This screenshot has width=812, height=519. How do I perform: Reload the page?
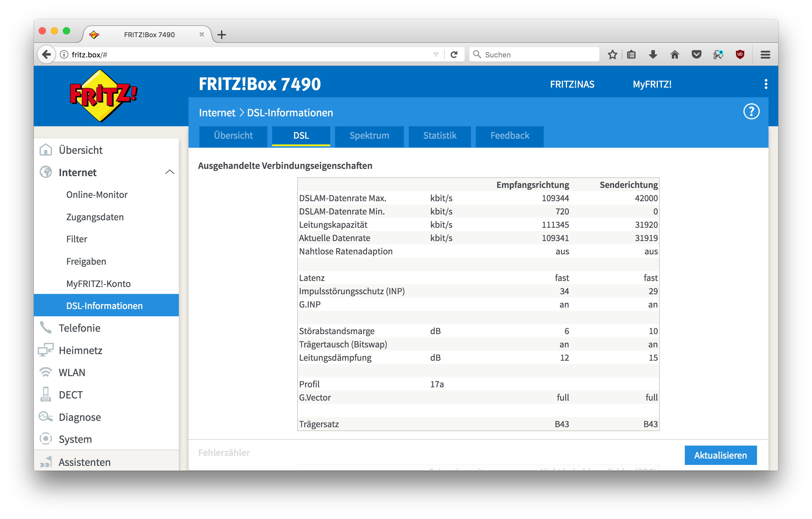click(x=454, y=54)
